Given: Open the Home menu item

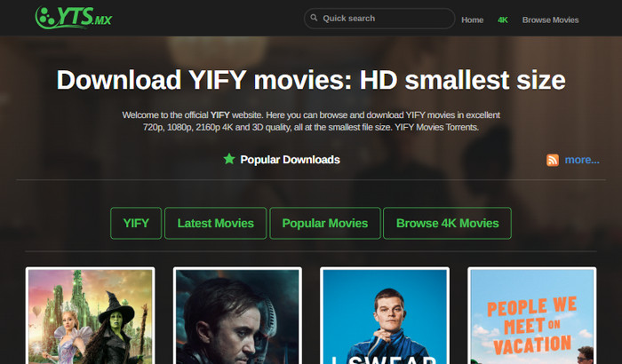Looking at the screenshot, I should 472,20.
